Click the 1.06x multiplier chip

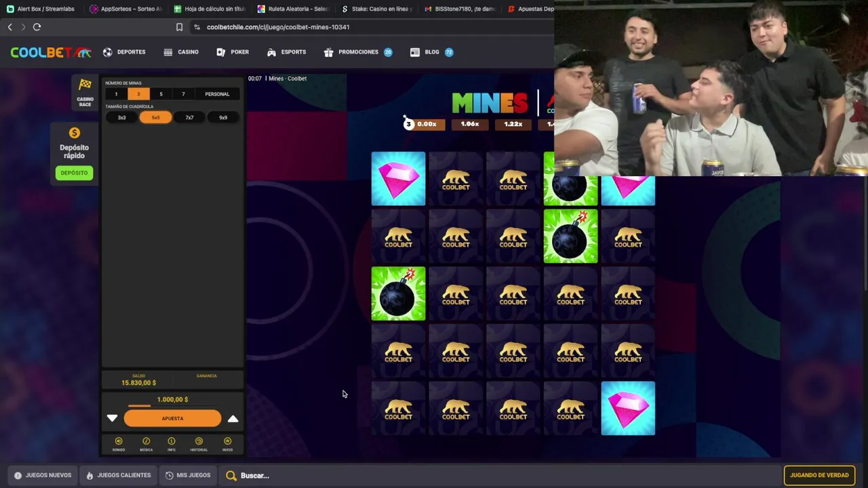click(x=469, y=124)
